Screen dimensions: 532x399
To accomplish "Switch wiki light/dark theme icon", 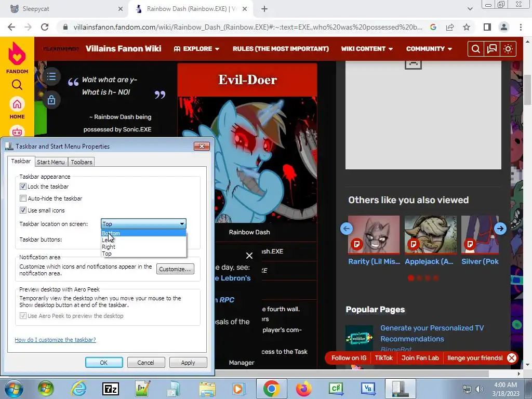I will tap(508, 49).
